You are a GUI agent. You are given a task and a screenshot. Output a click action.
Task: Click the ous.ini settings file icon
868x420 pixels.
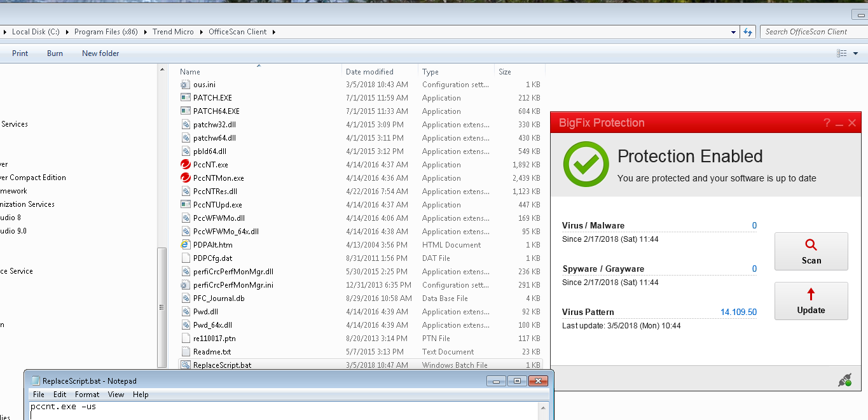click(185, 85)
